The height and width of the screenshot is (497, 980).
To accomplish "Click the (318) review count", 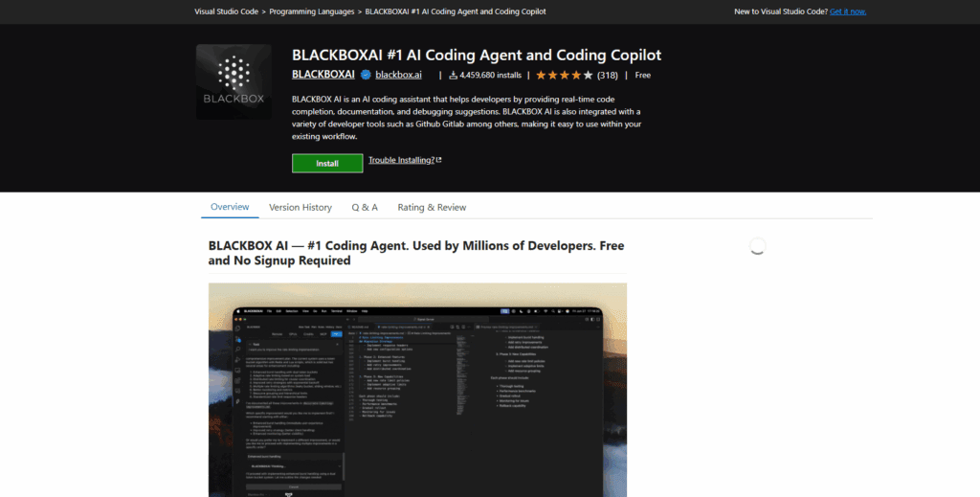I will point(608,75).
